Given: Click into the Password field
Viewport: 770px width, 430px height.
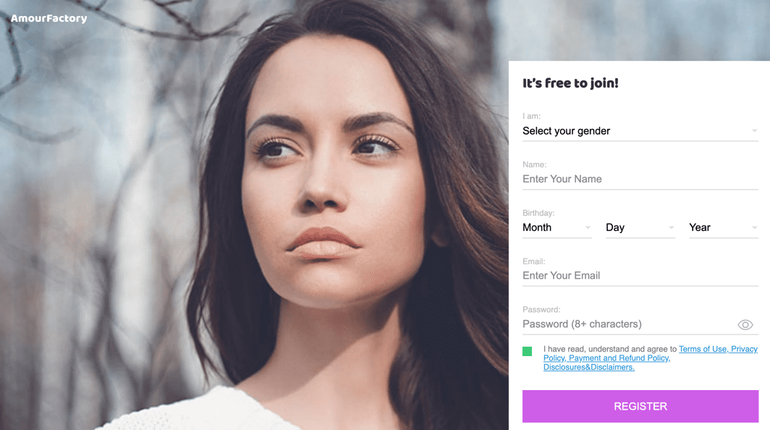Looking at the screenshot, I should 629,324.
